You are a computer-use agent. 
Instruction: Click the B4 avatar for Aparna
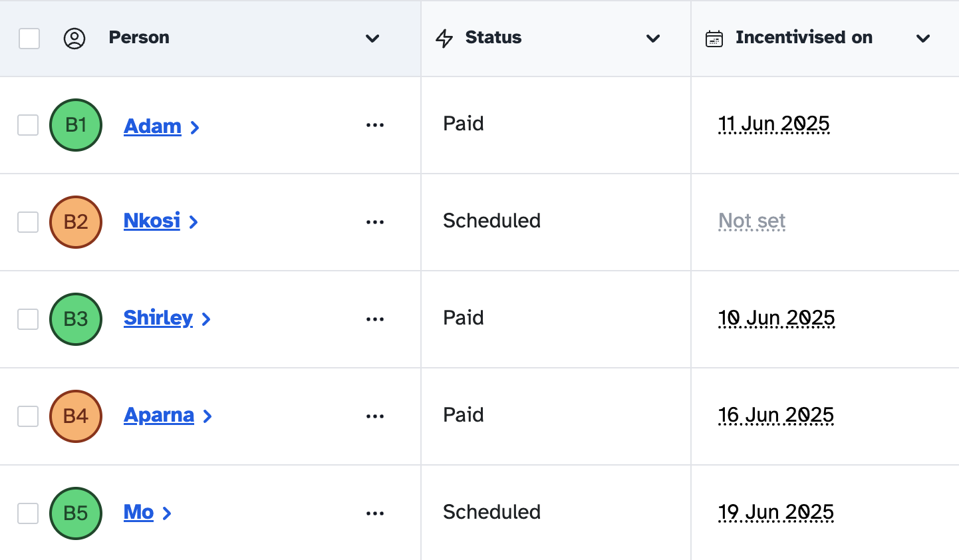(x=76, y=416)
